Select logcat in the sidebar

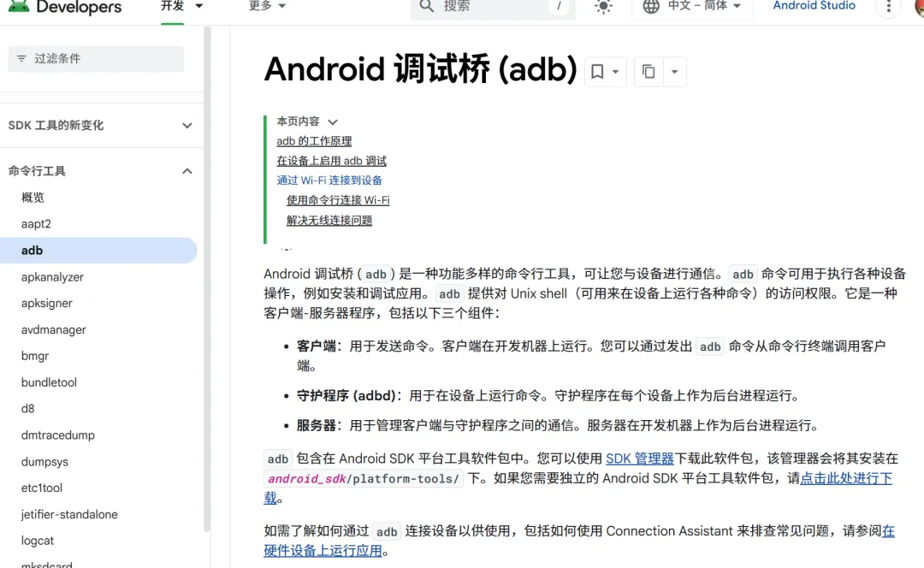tap(37, 541)
